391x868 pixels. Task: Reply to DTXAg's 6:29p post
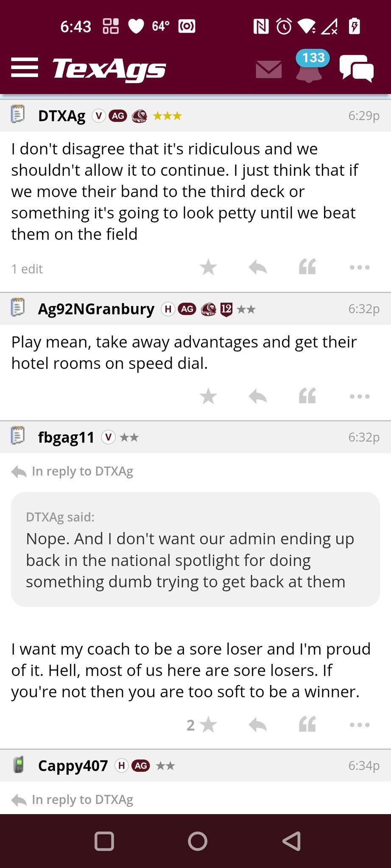click(257, 267)
